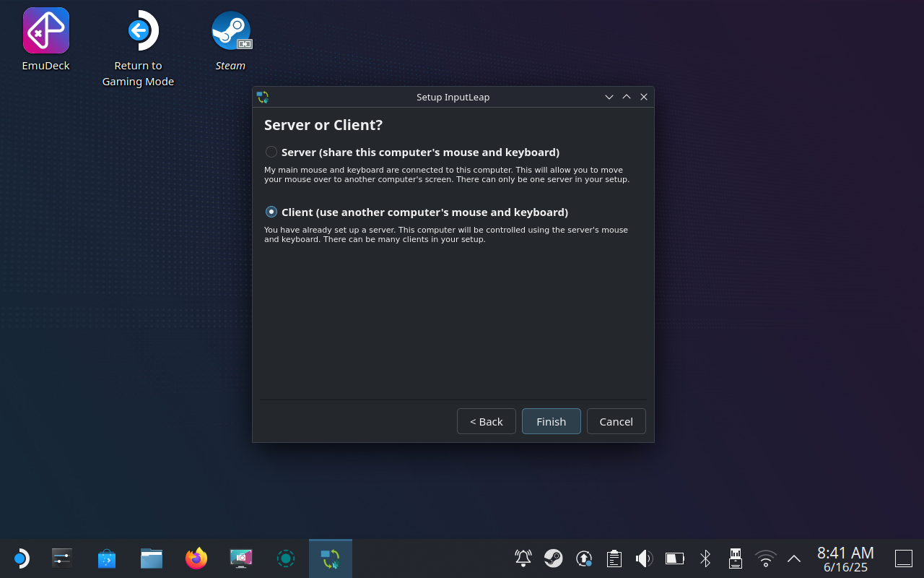Select the Client radio option
The image size is (924, 578).
pos(271,212)
